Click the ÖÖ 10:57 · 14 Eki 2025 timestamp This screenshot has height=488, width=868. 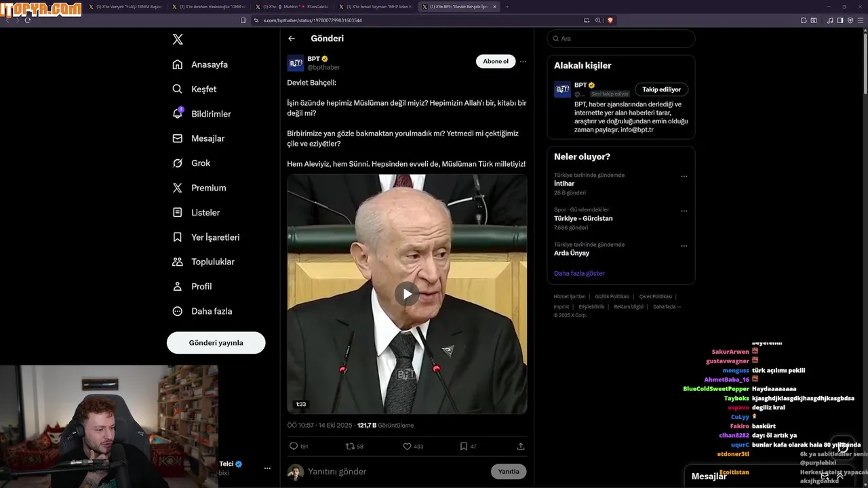pos(319,426)
